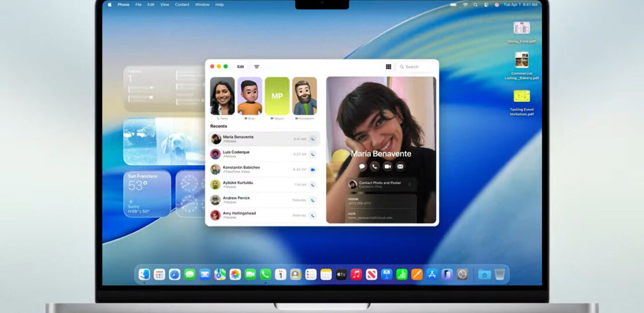Select the MP favorite tile

coord(277,96)
